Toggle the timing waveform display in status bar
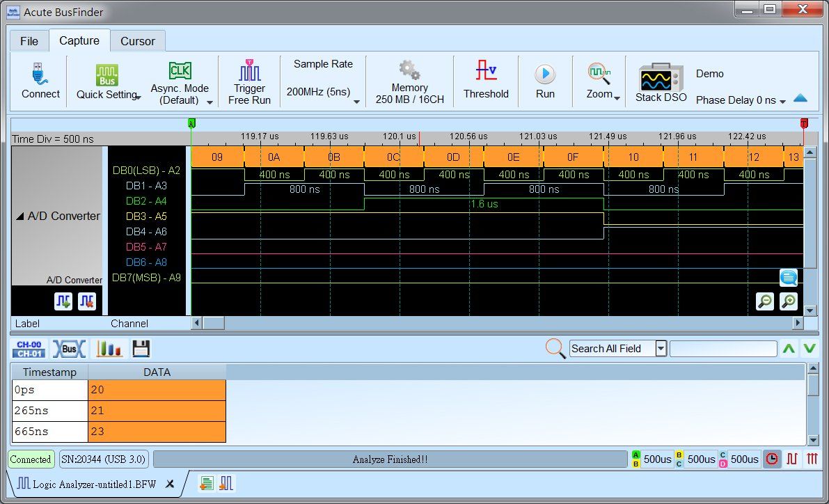 coord(791,459)
